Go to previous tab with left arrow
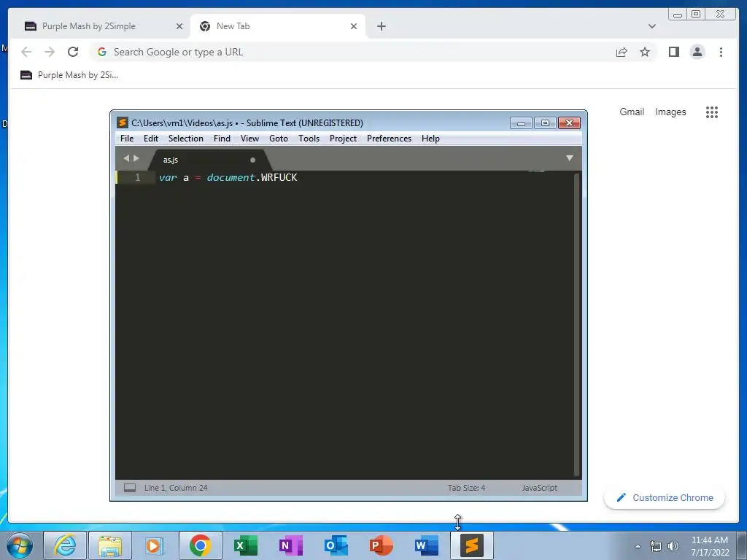 pos(125,158)
